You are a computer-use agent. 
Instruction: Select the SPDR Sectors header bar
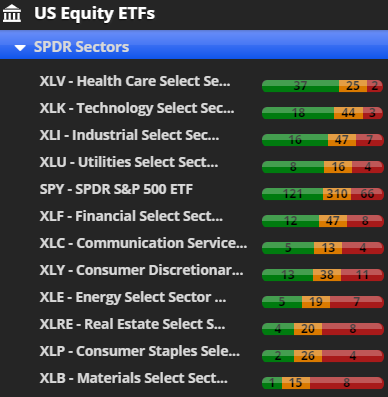click(194, 45)
